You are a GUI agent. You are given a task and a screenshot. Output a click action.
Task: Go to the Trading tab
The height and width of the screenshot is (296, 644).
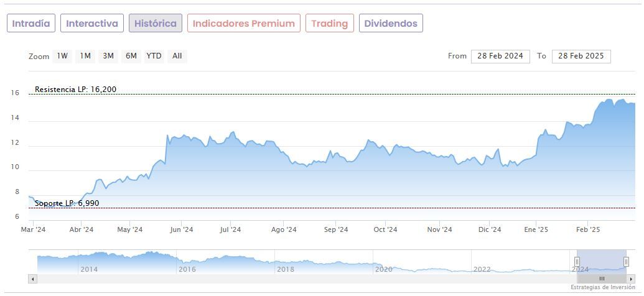(x=330, y=24)
